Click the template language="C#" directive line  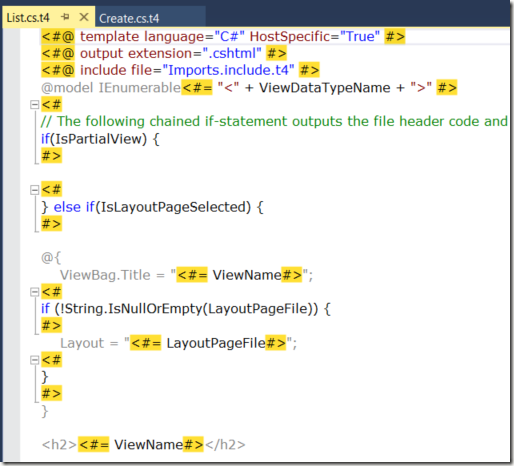coord(223,36)
